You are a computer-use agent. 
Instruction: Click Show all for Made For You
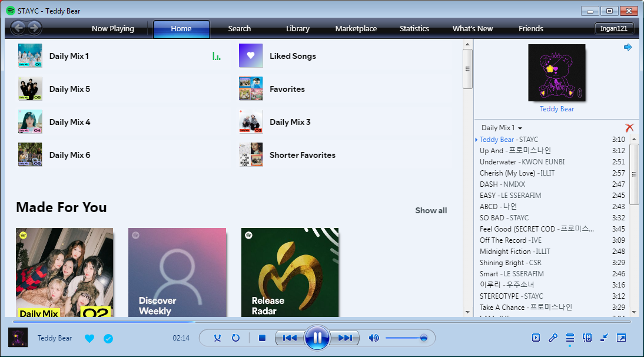pos(431,210)
